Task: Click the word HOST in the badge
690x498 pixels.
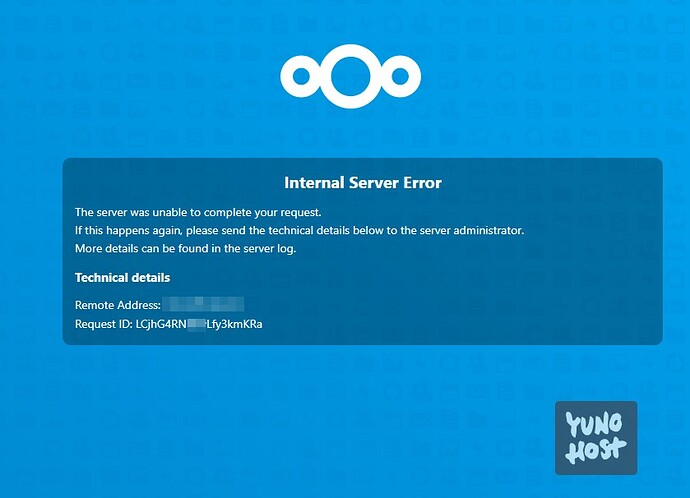Action: [595, 450]
